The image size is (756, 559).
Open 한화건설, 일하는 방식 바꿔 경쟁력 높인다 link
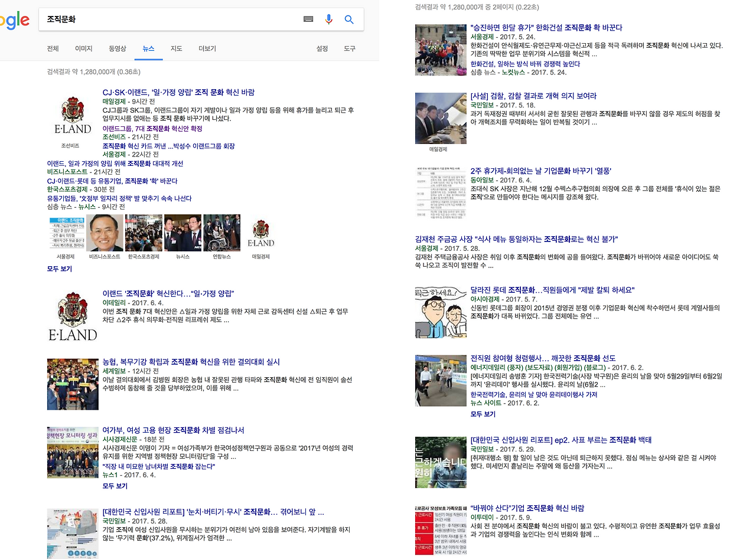coord(525,64)
